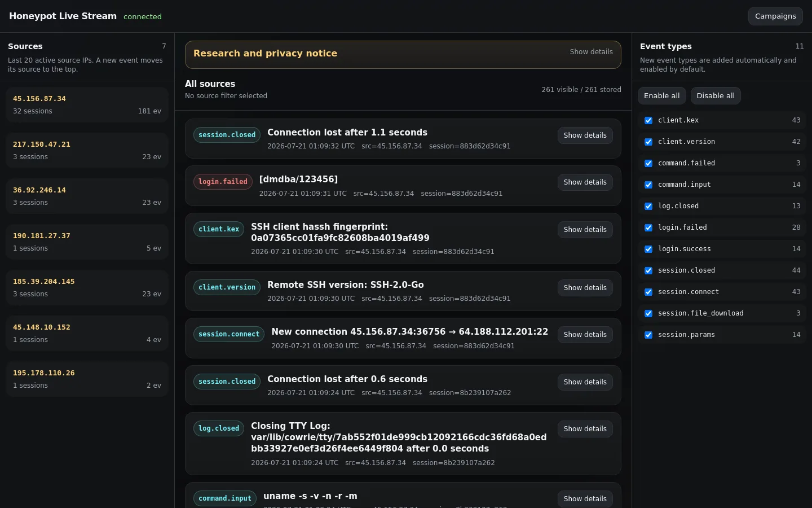Click the log.closed event tag
This screenshot has height=508, width=812.
pyautogui.click(x=219, y=428)
